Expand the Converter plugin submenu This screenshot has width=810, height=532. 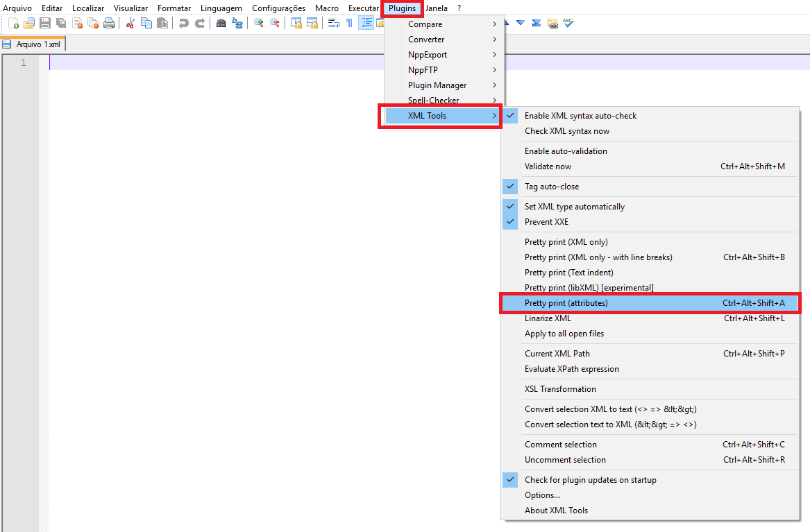pyautogui.click(x=444, y=40)
